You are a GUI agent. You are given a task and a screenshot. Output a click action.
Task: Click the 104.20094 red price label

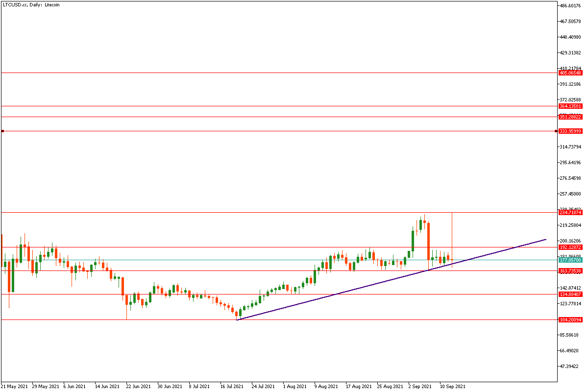tap(570, 319)
